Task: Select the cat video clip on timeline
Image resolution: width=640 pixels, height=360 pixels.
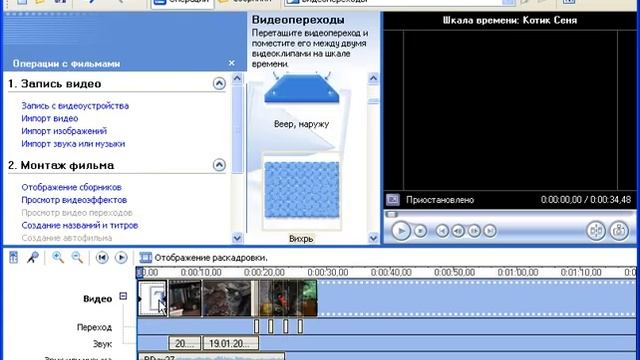Action: (227, 298)
